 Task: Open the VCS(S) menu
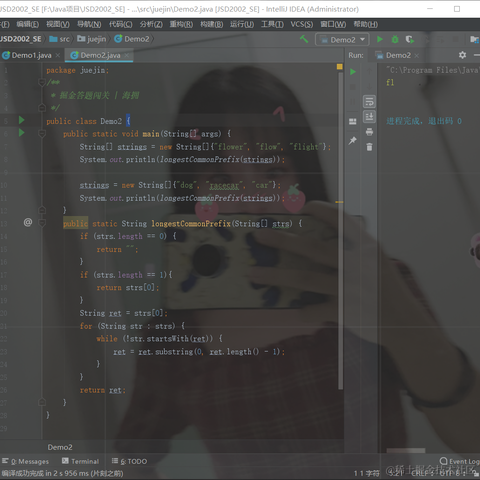[302, 24]
